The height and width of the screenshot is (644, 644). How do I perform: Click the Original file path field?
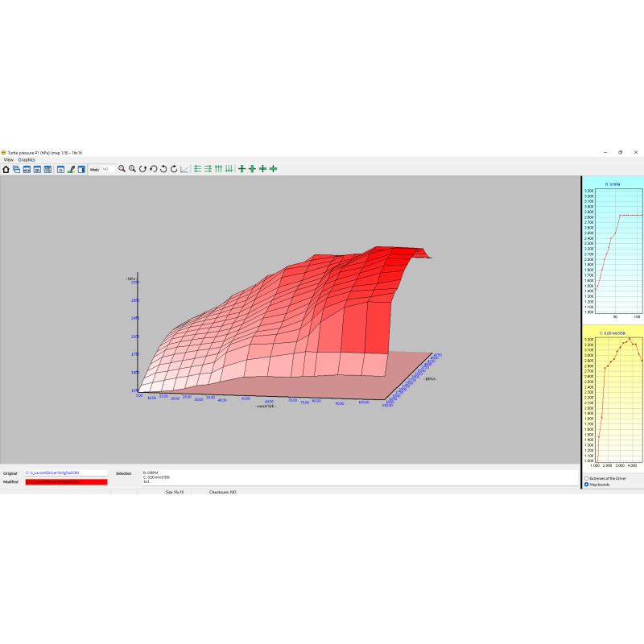[66, 473]
